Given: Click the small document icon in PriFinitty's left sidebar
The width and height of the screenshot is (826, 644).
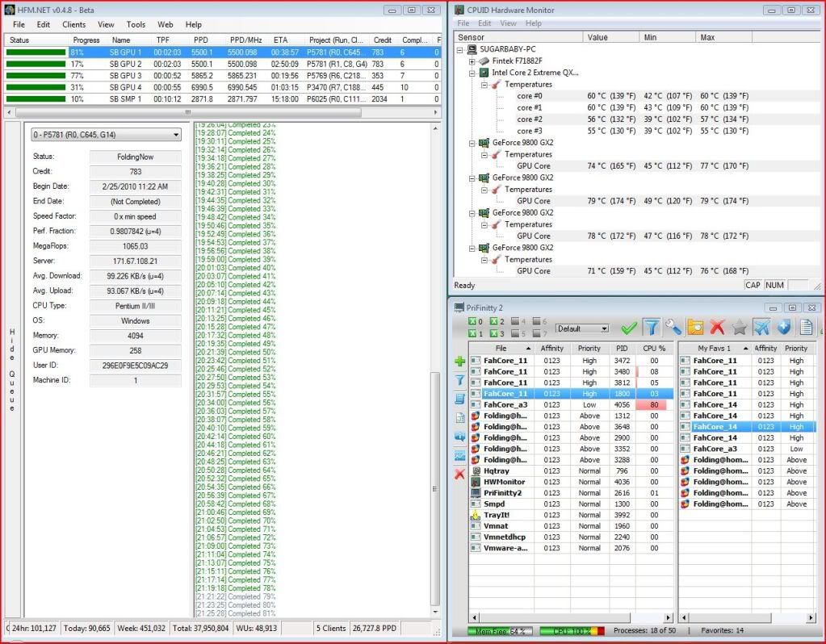Looking at the screenshot, I should coord(460,417).
